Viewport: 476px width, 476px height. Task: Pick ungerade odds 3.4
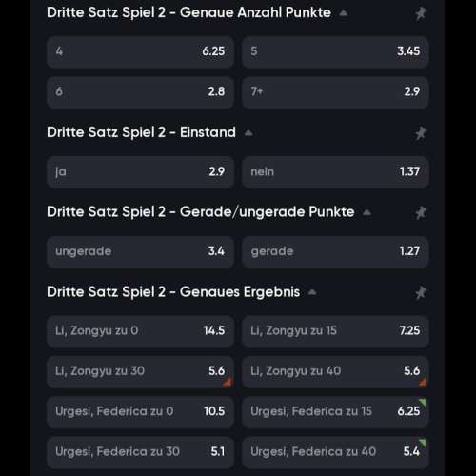[140, 251]
